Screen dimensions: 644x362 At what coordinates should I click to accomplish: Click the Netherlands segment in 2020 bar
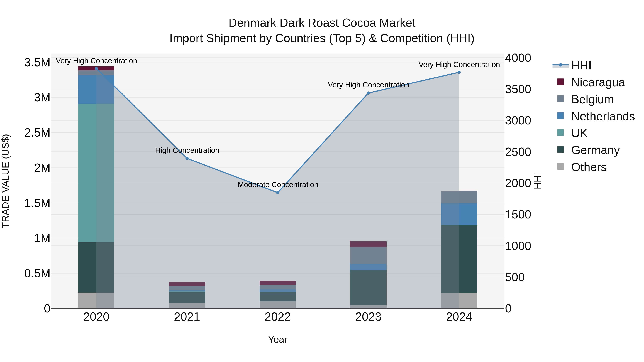(x=96, y=90)
